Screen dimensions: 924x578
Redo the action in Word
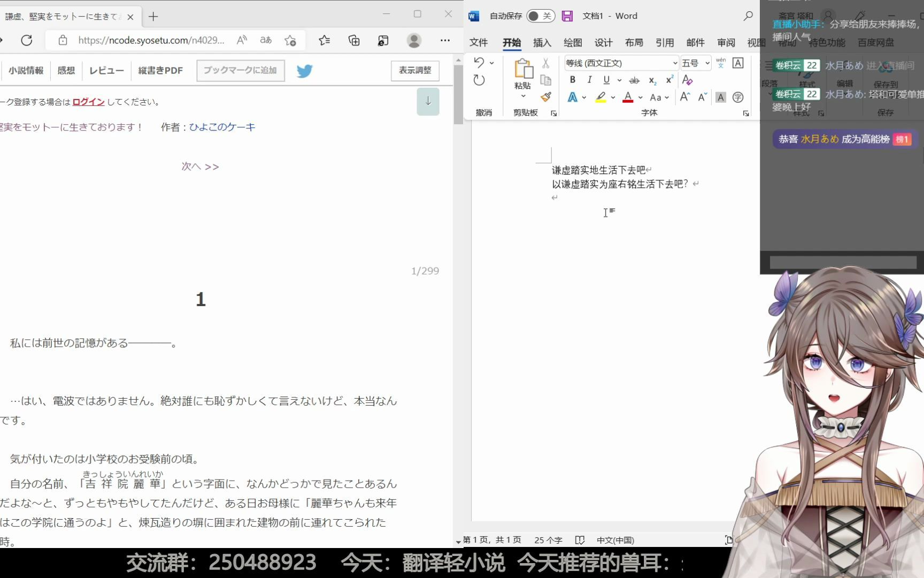pyautogui.click(x=479, y=80)
